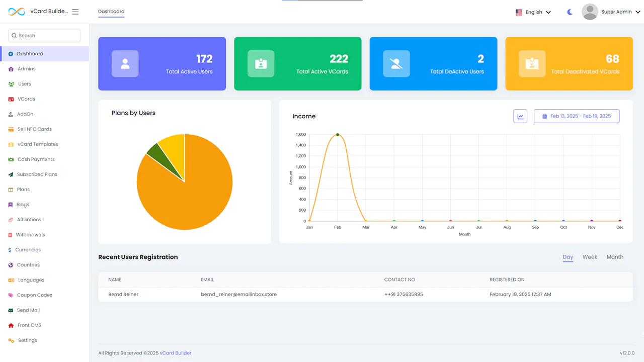The width and height of the screenshot is (644, 362).
Task: Collapse sidebar with hamburger menu button
Action: coord(75,12)
